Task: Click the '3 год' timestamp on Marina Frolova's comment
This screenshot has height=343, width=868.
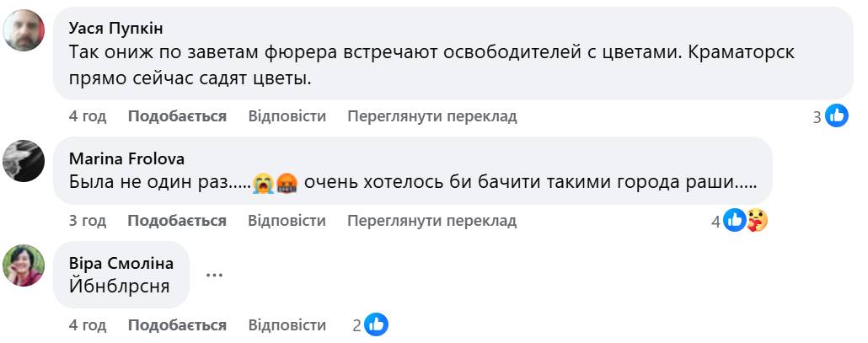Action: pyautogui.click(x=88, y=221)
